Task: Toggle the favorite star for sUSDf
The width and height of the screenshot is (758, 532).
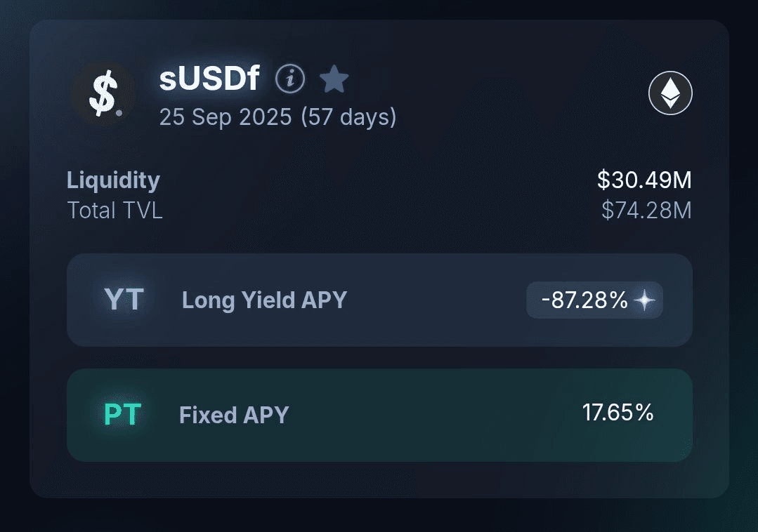Action: [x=334, y=79]
